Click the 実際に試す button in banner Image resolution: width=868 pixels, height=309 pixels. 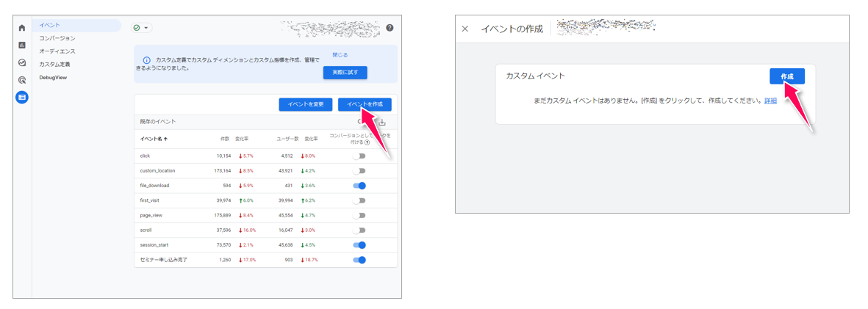pyautogui.click(x=345, y=73)
